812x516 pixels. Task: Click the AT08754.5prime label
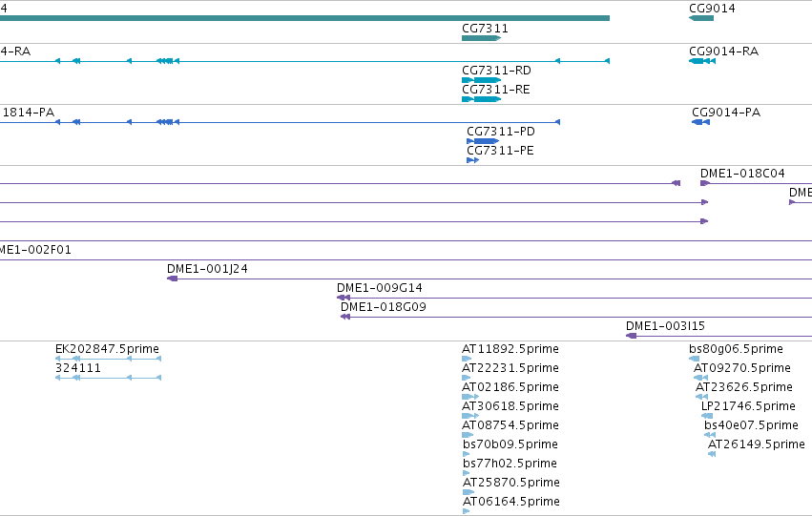510,425
